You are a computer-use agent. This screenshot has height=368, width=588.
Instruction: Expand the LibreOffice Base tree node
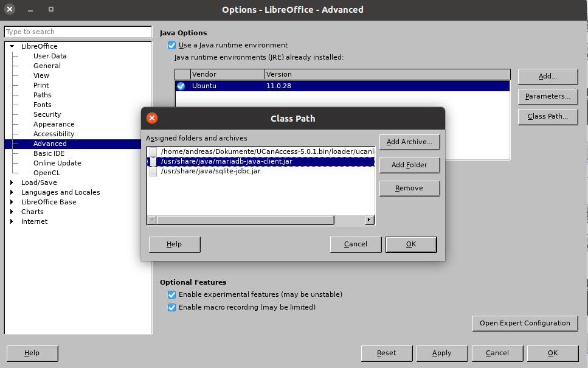[x=12, y=202]
